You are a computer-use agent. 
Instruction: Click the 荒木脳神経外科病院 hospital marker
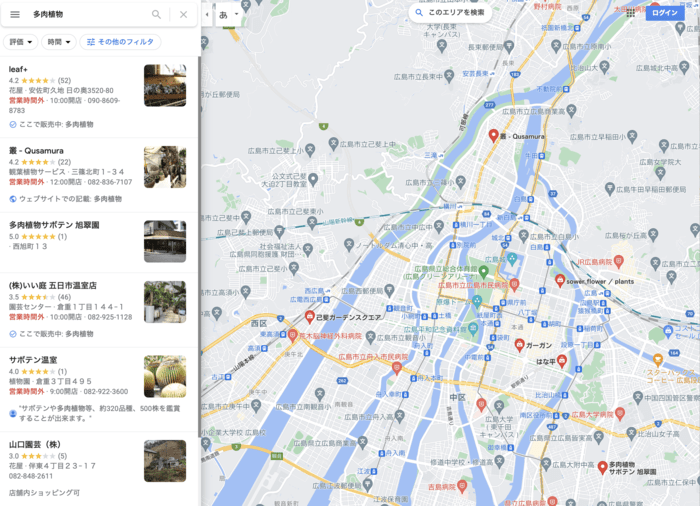(292, 335)
